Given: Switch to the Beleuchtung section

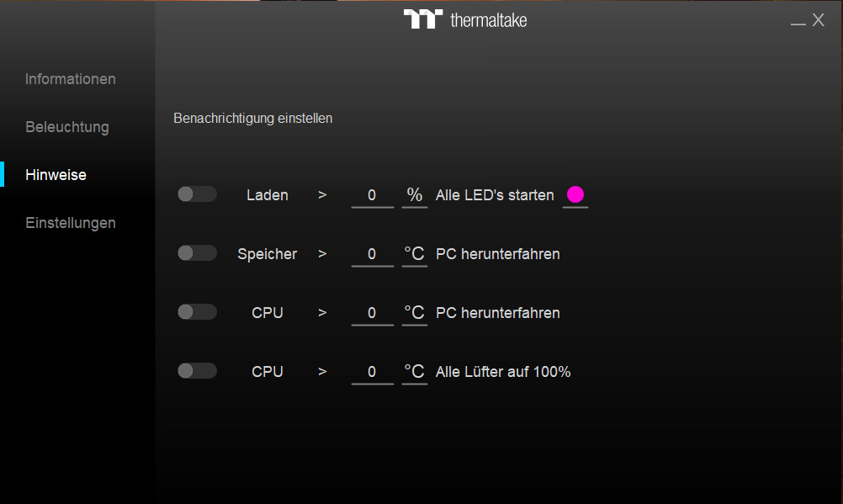Looking at the screenshot, I should pos(67,127).
